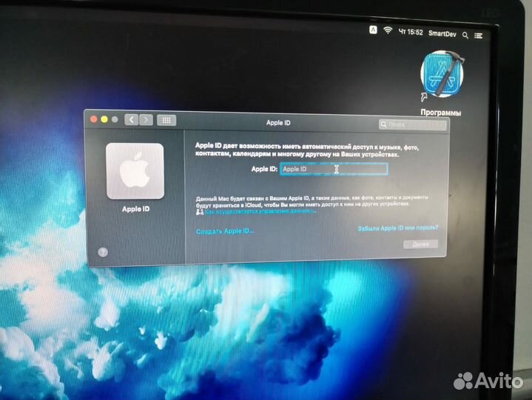Open the Программы desktop shortcut icon
Viewport: 532px width, 400px height.
(442, 75)
